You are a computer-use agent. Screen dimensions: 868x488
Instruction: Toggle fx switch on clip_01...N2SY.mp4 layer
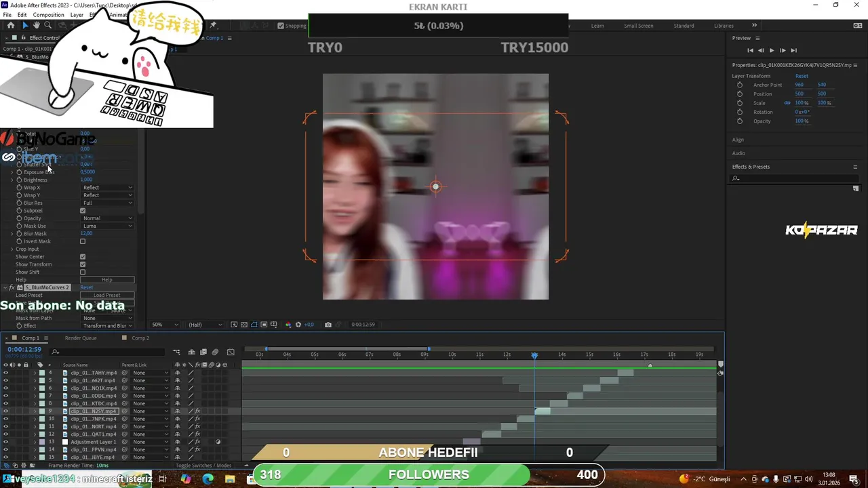pyautogui.click(x=197, y=411)
